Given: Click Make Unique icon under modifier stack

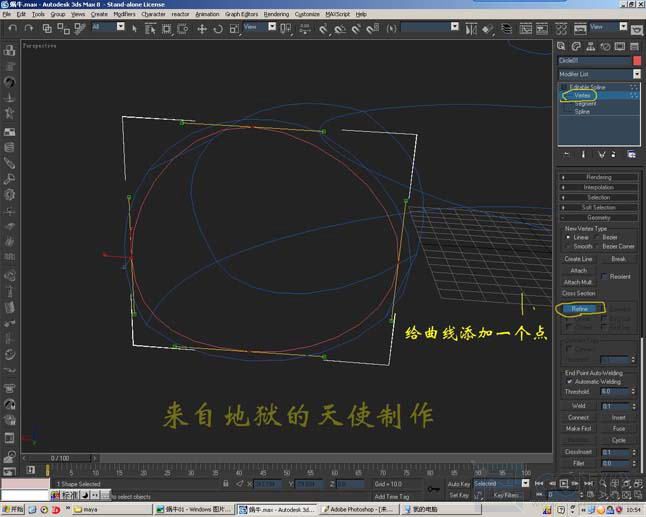Looking at the screenshot, I should point(602,154).
